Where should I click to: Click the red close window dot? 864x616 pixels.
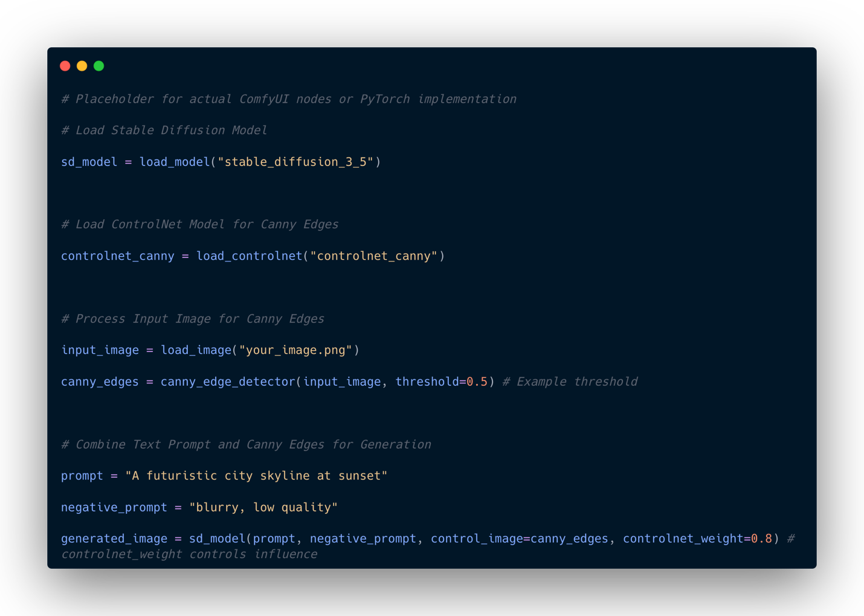point(65,66)
